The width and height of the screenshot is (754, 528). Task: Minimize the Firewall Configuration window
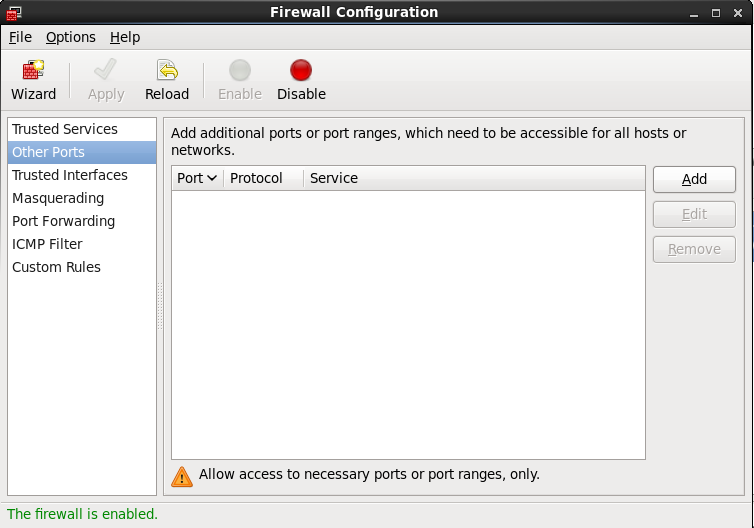coord(693,13)
